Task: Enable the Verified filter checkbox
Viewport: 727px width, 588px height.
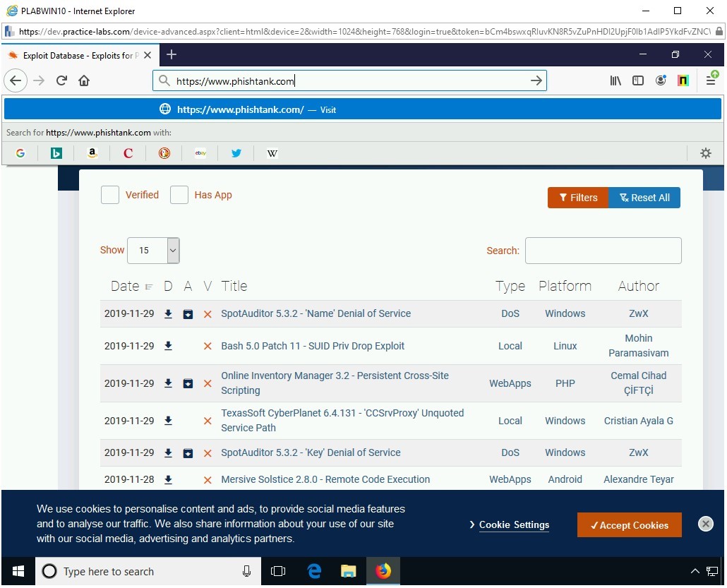Action: pos(110,195)
